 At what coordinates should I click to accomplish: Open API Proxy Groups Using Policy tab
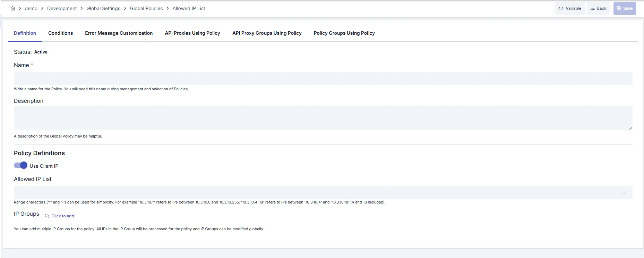(x=267, y=33)
